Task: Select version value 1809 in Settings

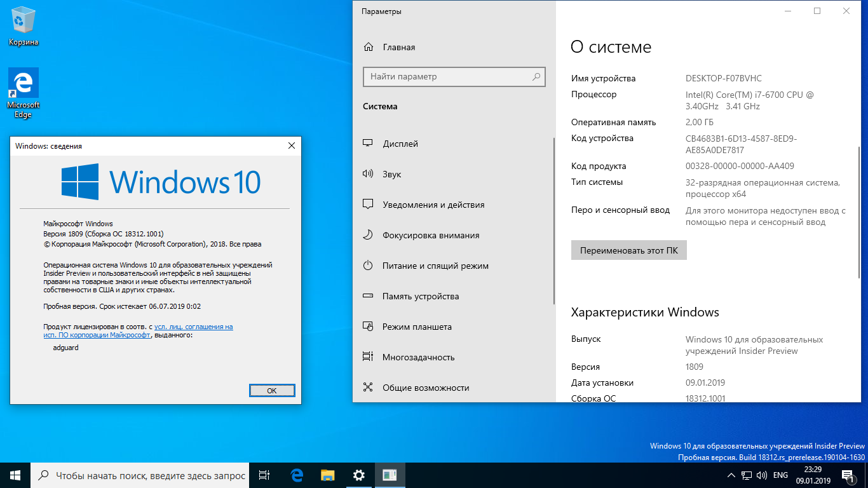Action: [695, 367]
